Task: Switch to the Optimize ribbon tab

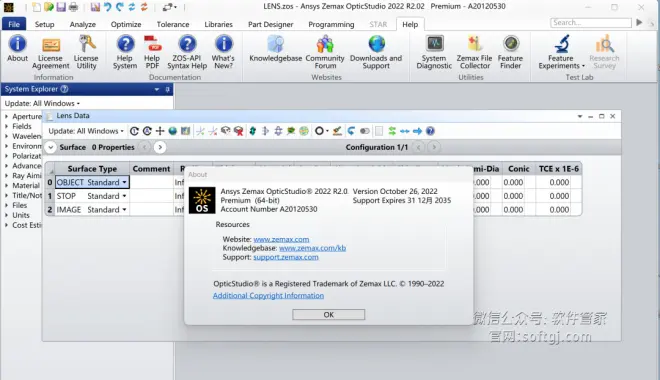Action: [x=126, y=24]
